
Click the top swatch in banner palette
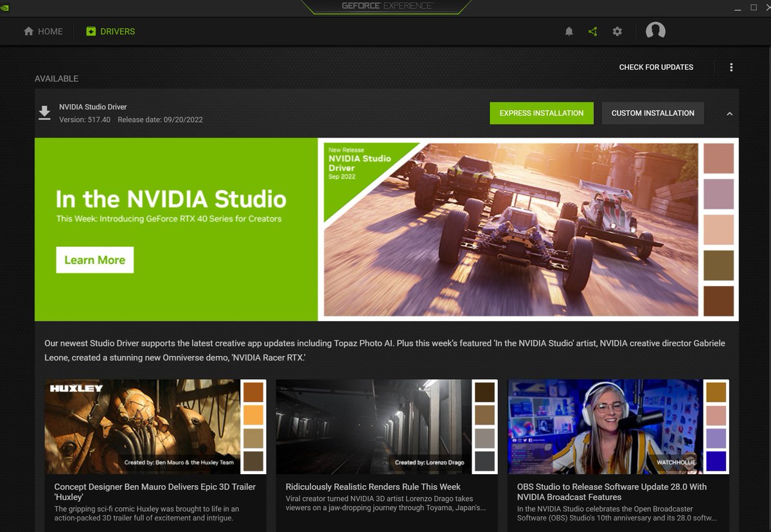pyautogui.click(x=718, y=159)
